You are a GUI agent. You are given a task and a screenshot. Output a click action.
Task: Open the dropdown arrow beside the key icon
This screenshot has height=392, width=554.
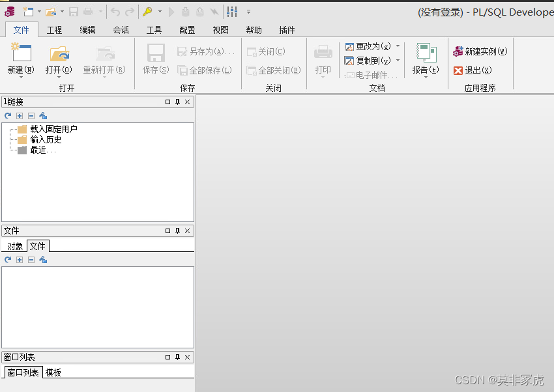click(x=160, y=12)
